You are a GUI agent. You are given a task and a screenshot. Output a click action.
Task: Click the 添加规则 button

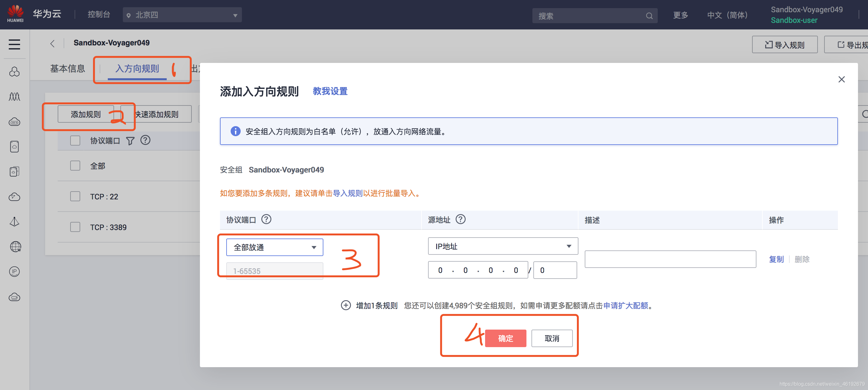(86, 115)
